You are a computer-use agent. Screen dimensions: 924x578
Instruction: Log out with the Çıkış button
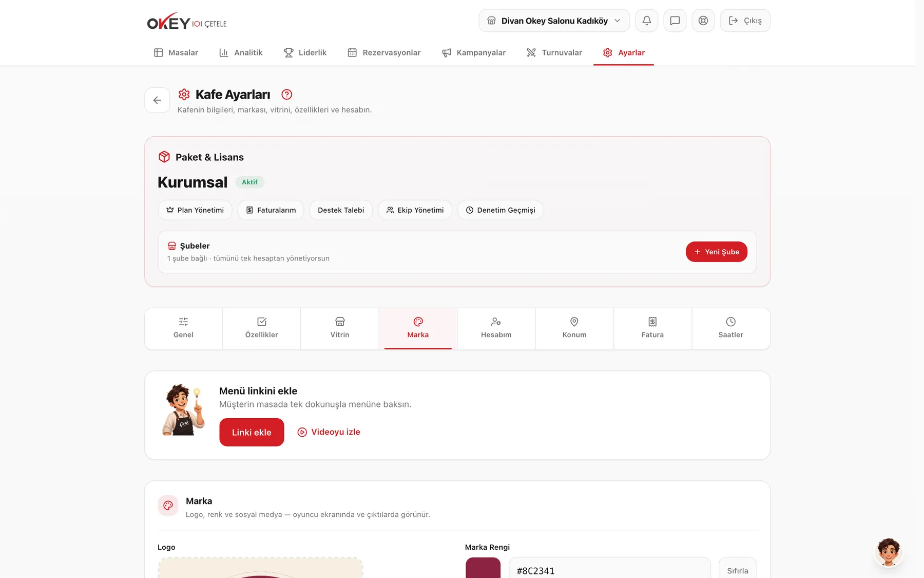tap(745, 21)
